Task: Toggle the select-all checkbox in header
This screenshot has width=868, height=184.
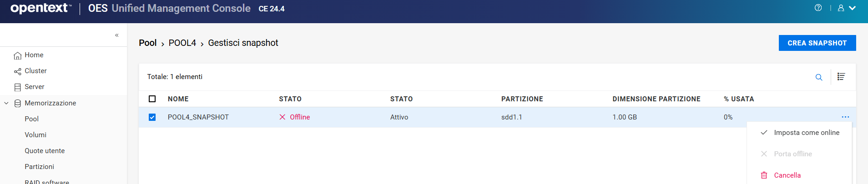Action: [152, 99]
